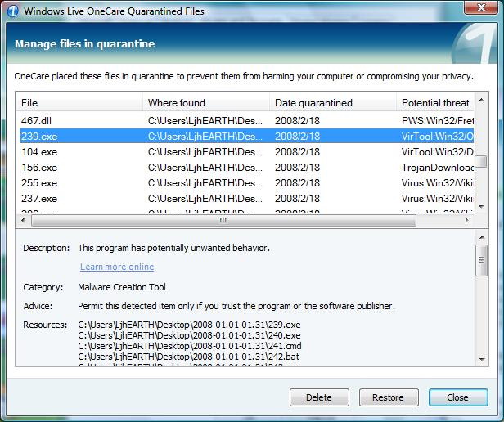The image size is (504, 422).
Task: Click the Delete button
Action: (x=319, y=397)
